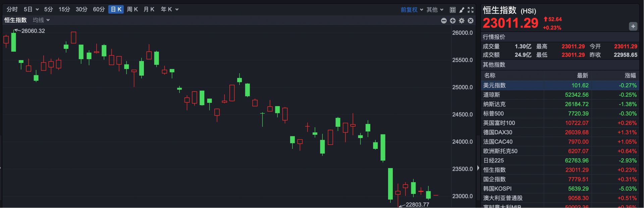
Task: Expand the chart to fullscreen
Action: coord(471,10)
